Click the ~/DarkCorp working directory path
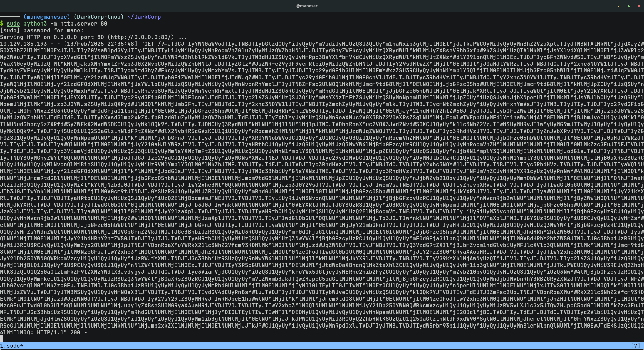Viewport: 644px width, 350px height. pos(144,17)
